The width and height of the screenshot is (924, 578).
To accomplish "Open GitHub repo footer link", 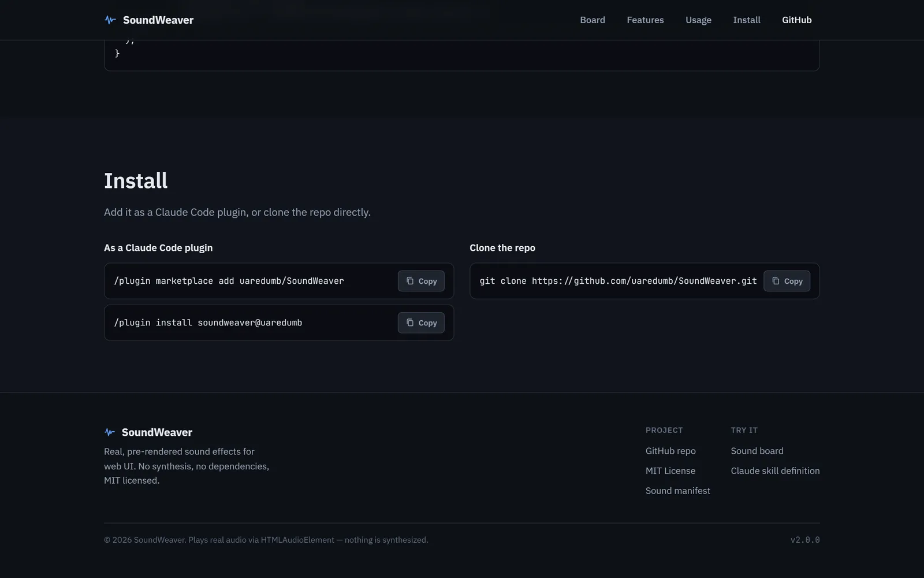I will point(670,451).
